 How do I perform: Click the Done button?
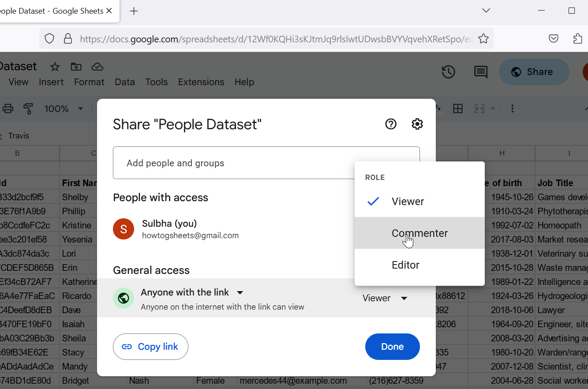393,347
